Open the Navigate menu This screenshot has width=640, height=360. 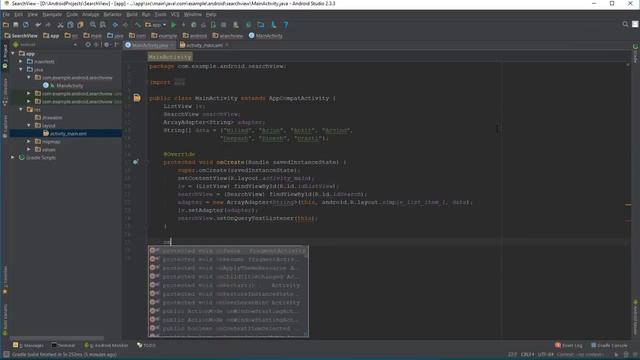[52, 14]
